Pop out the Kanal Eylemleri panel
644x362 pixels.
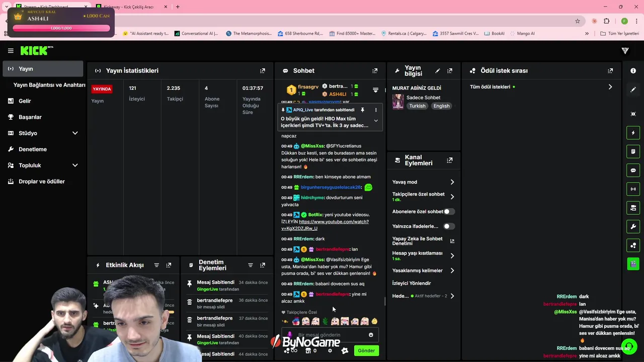coord(449,160)
